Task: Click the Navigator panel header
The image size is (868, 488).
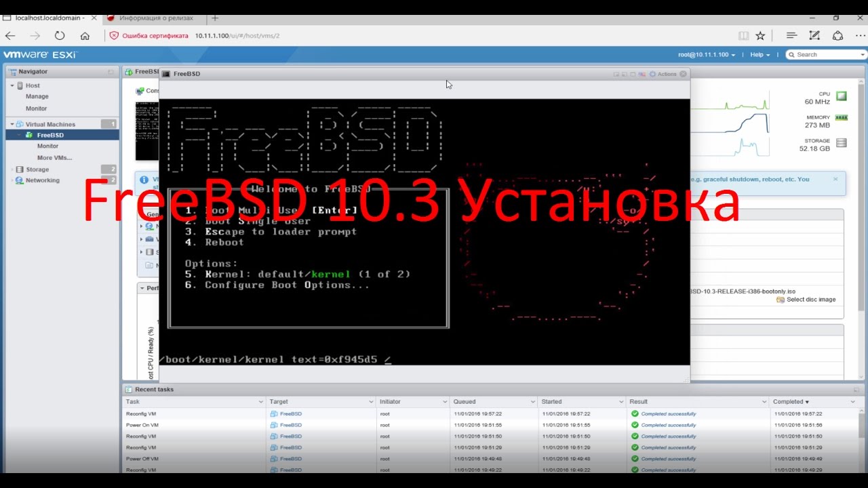Action: (61, 71)
